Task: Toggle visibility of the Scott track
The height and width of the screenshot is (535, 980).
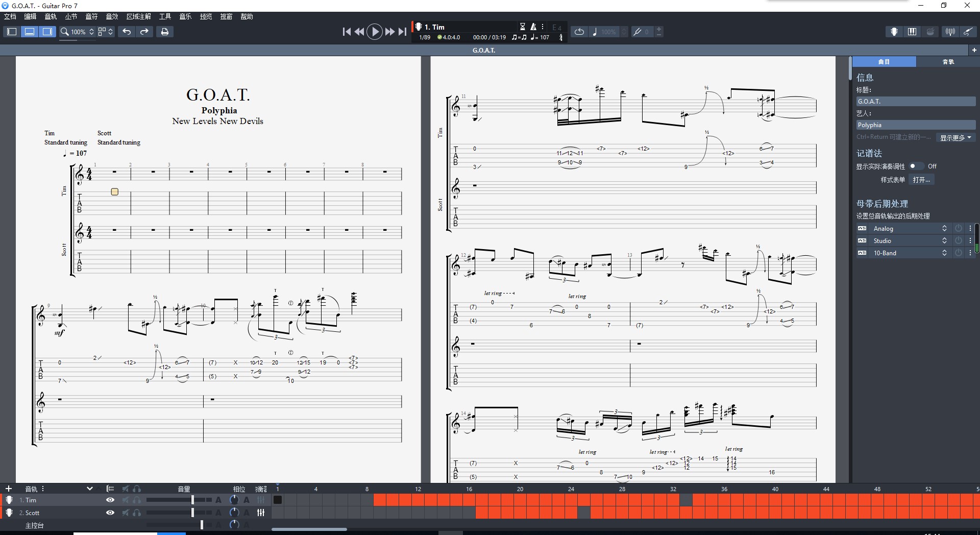Action: [110, 513]
